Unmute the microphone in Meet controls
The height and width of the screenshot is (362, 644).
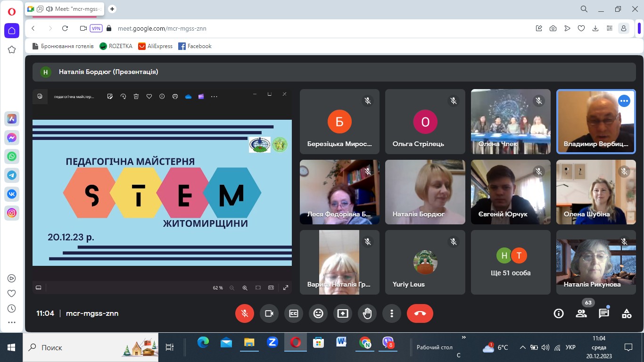tap(245, 313)
